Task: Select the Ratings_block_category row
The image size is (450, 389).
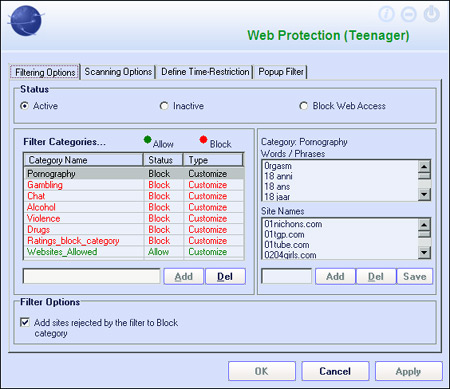Action: pyautogui.click(x=134, y=241)
